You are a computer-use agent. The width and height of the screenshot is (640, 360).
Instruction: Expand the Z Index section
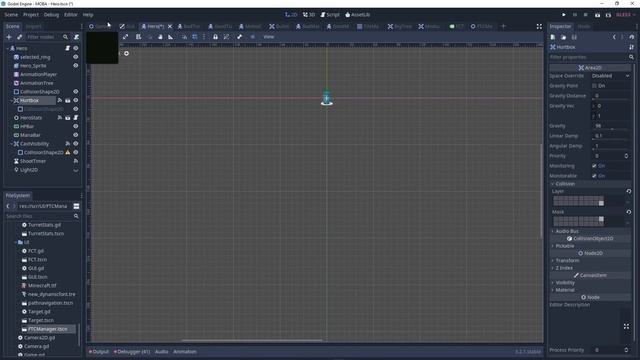(590, 268)
